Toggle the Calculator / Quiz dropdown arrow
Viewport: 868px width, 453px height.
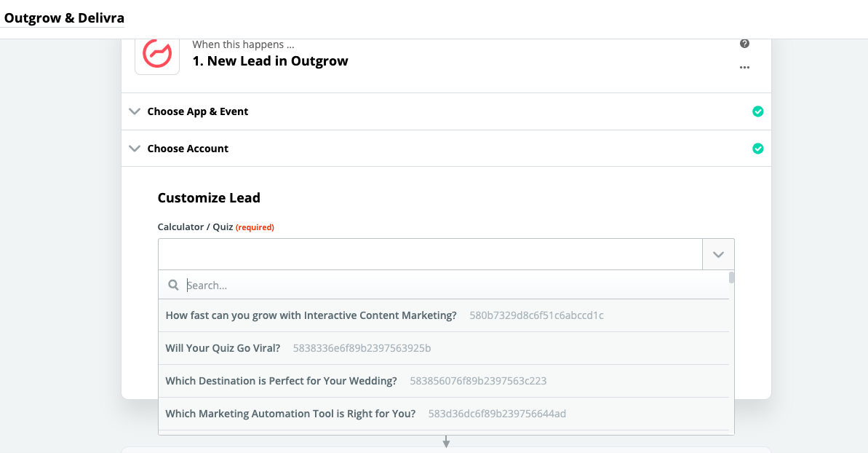click(718, 255)
